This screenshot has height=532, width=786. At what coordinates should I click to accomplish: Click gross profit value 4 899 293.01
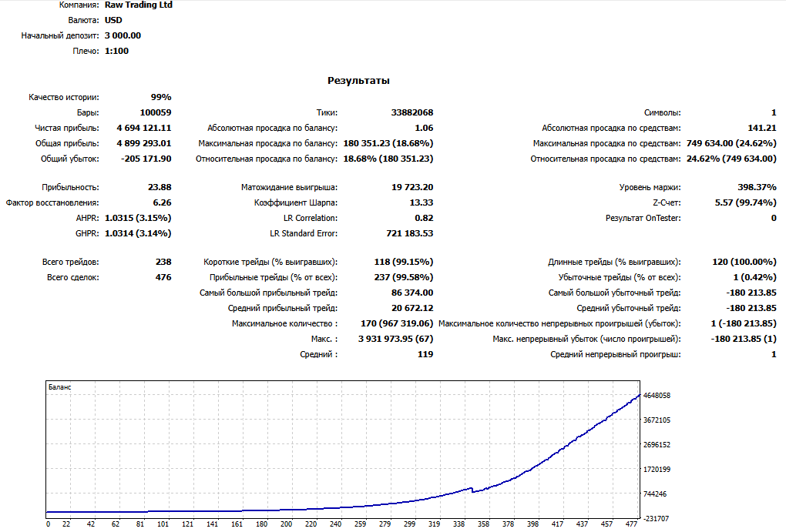coord(144,143)
